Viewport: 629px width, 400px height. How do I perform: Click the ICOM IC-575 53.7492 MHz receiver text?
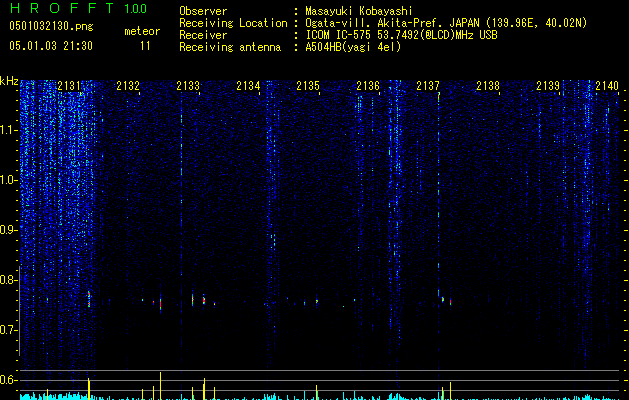click(x=401, y=35)
